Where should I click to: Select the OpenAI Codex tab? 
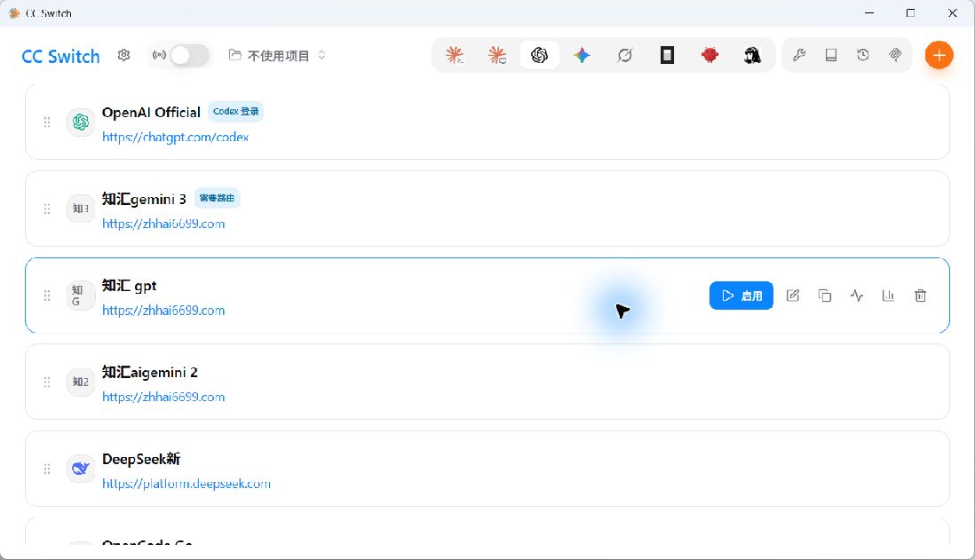[x=539, y=55]
